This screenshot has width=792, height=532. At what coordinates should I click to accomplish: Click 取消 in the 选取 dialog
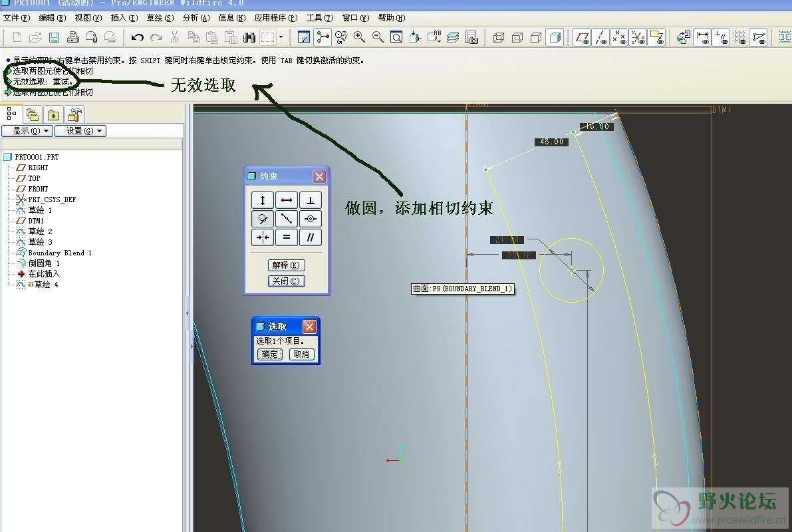click(x=301, y=354)
